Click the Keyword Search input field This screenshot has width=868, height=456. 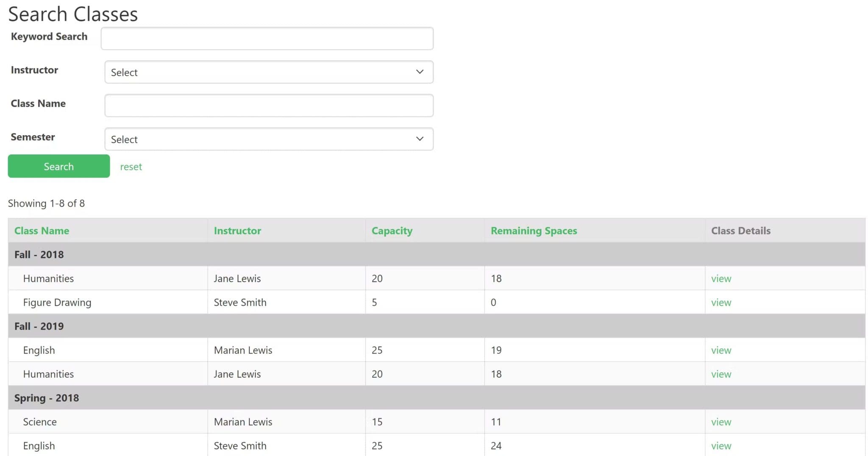(267, 38)
